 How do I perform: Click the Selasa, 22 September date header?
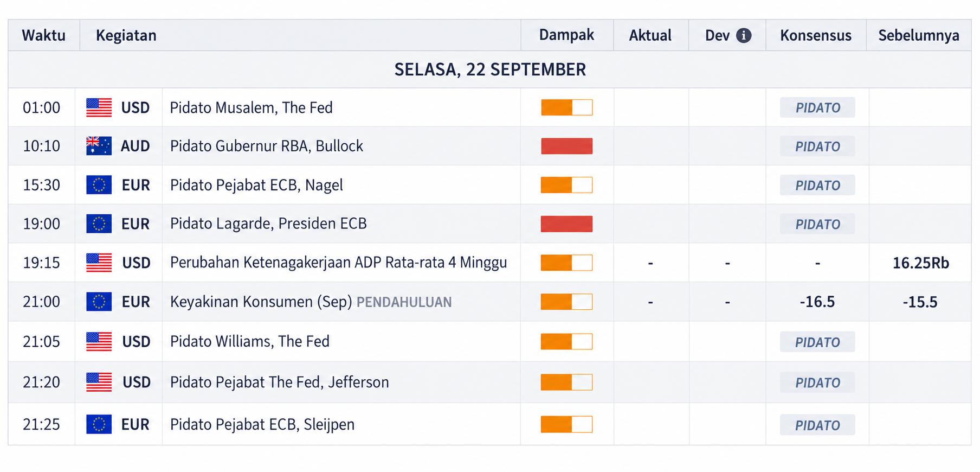(490, 69)
